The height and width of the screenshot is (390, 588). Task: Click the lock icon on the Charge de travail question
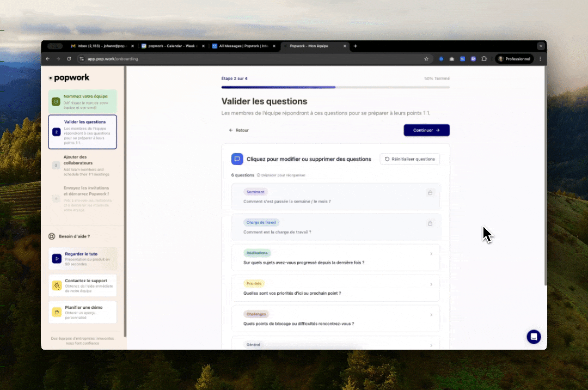point(430,223)
